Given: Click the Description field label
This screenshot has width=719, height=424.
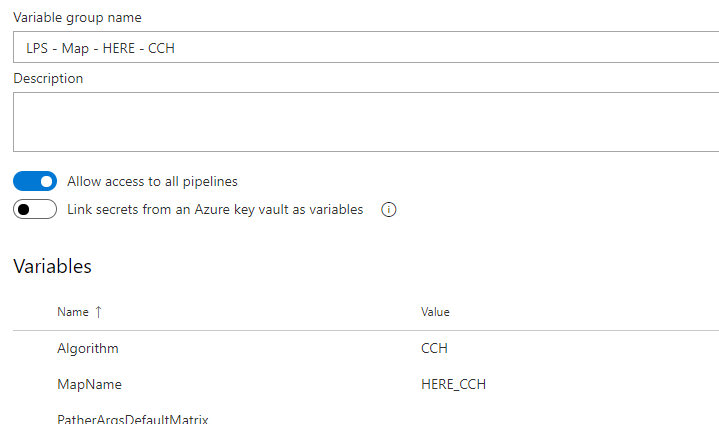Looking at the screenshot, I should click(48, 78).
